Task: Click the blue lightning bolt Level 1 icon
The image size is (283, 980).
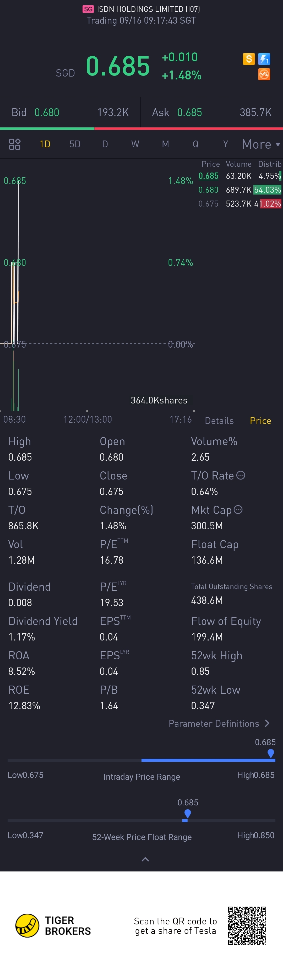Action: point(264,59)
